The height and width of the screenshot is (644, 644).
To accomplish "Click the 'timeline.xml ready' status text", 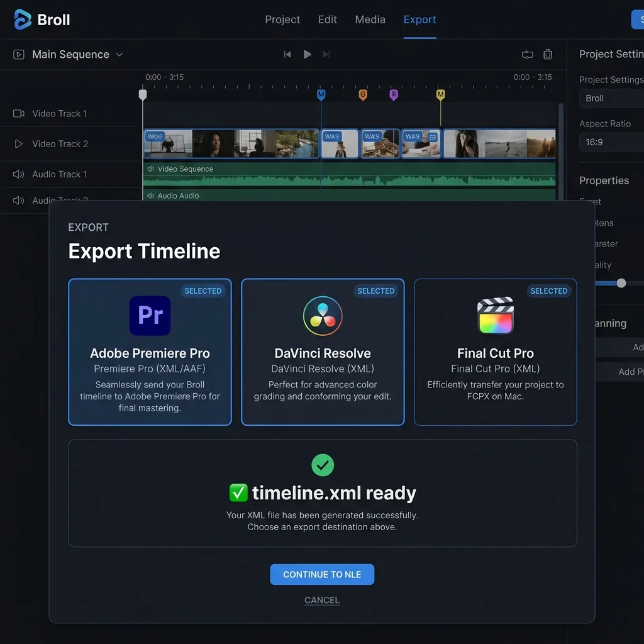I will tap(334, 493).
